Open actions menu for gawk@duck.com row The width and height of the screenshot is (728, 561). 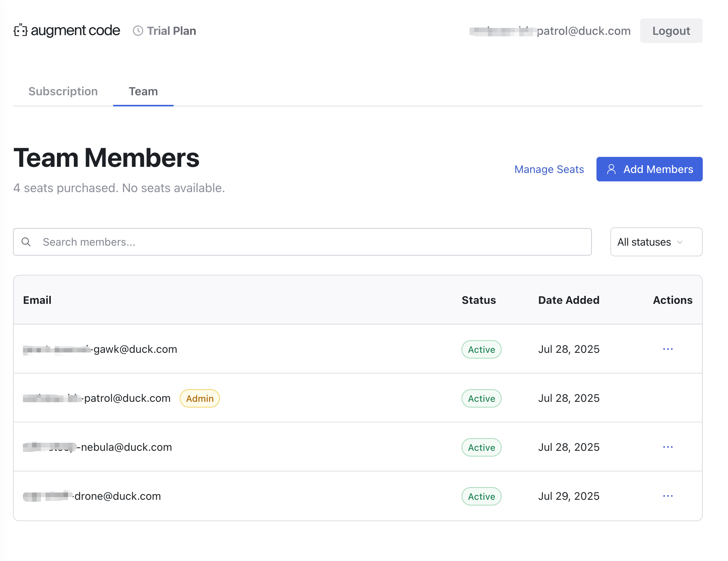pyautogui.click(x=668, y=349)
